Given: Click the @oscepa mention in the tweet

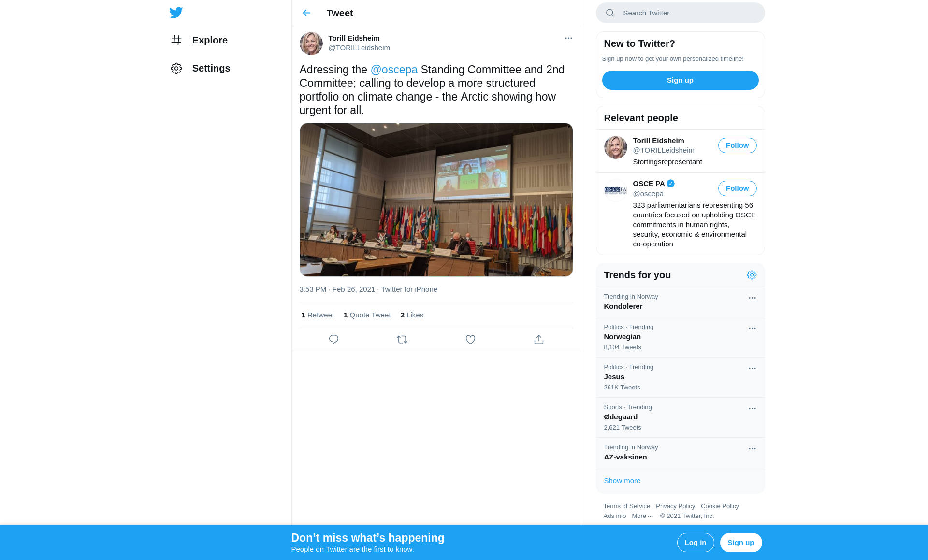Looking at the screenshot, I should click(x=394, y=70).
